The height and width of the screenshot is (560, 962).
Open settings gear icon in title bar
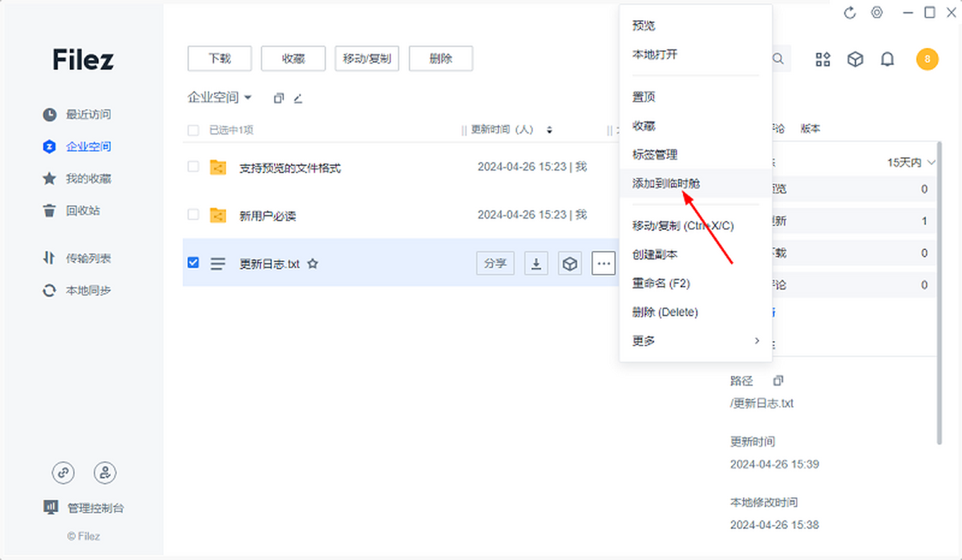click(x=877, y=13)
